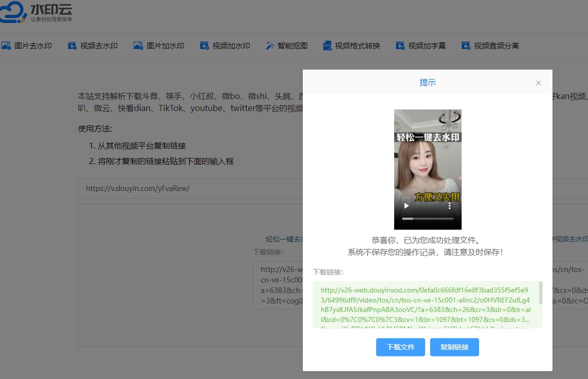Open the 图片加水印 tool icon
The width and height of the screenshot is (588, 379).
tap(137, 45)
